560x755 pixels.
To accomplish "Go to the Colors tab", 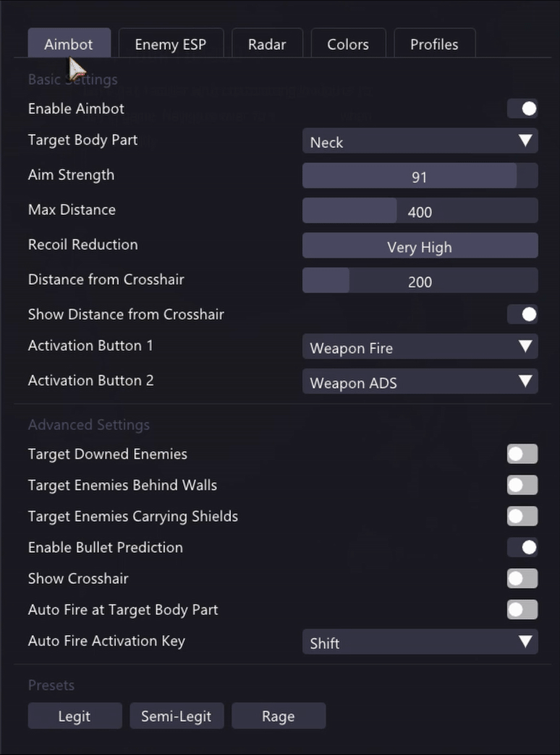I will (348, 43).
